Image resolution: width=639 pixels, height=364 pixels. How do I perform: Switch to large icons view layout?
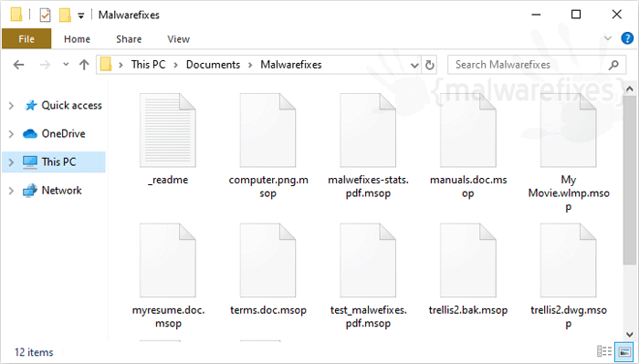point(624,351)
